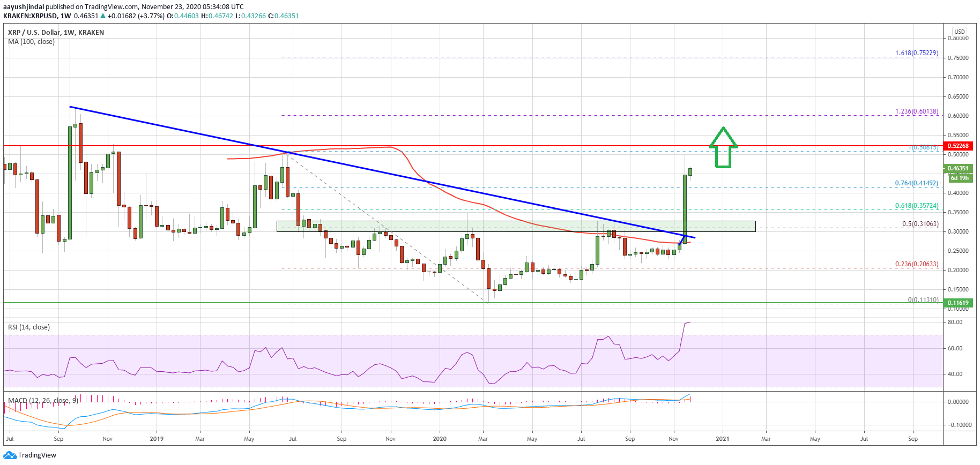Open the USD currency selector

click(x=959, y=32)
